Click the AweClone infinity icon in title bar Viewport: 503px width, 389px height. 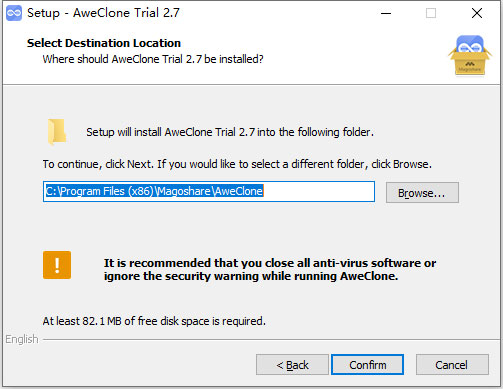tap(14, 13)
